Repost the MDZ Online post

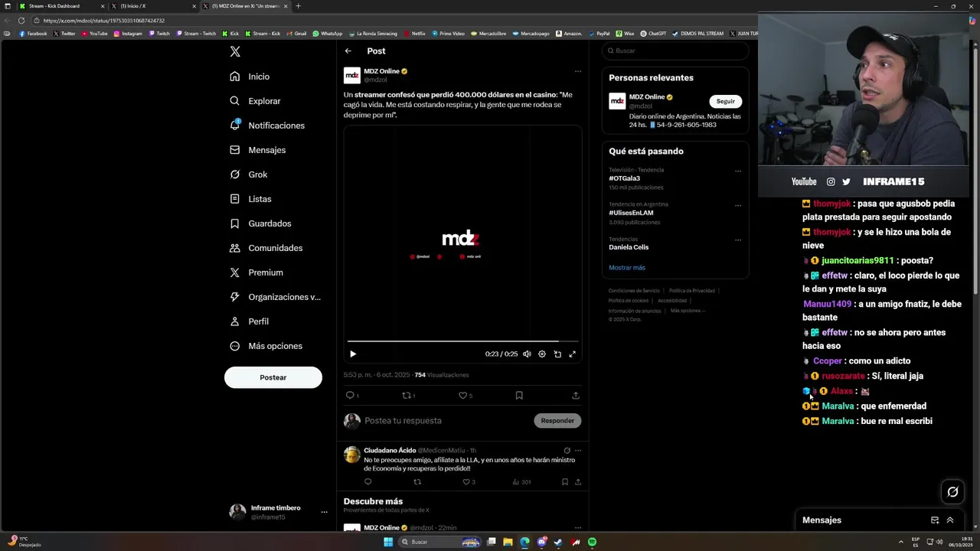point(407,396)
